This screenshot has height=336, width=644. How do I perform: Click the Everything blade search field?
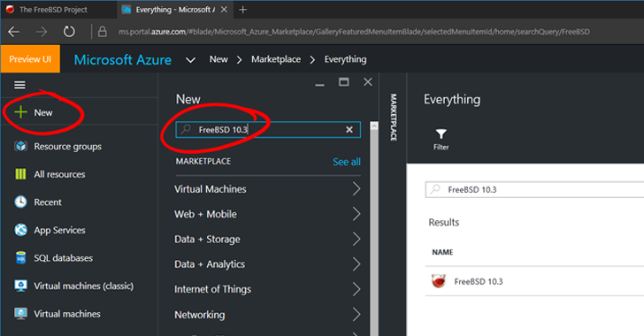pos(534,190)
